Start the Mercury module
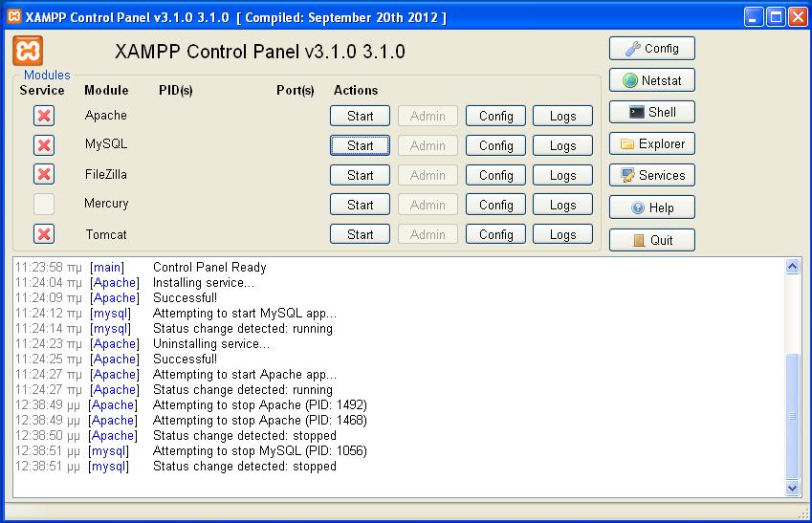Image resolution: width=812 pixels, height=523 pixels. (x=360, y=205)
